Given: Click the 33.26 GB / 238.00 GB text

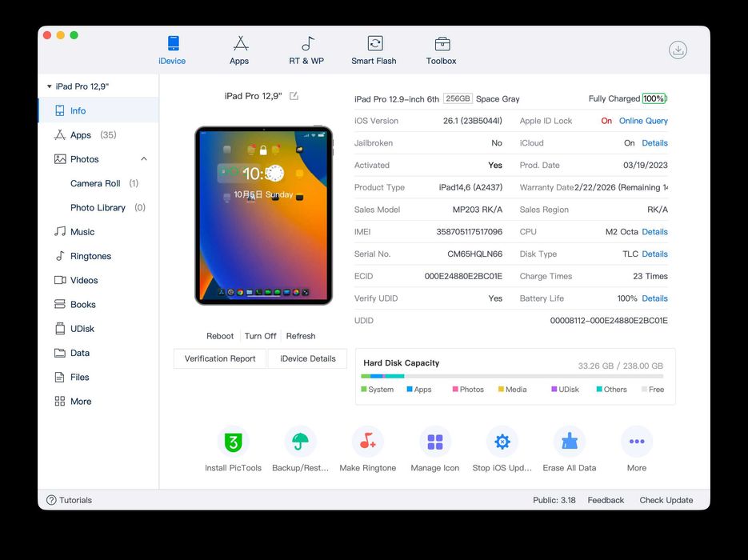Looking at the screenshot, I should coord(620,366).
